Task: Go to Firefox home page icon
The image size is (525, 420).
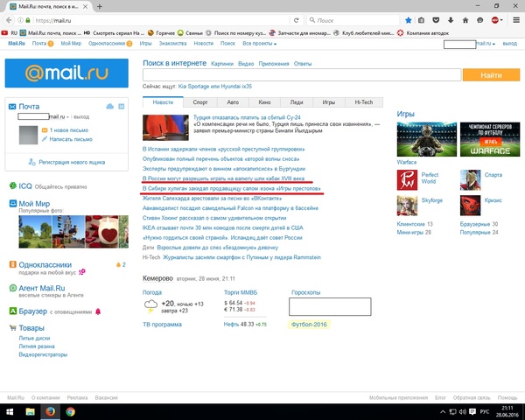Action: (465, 20)
